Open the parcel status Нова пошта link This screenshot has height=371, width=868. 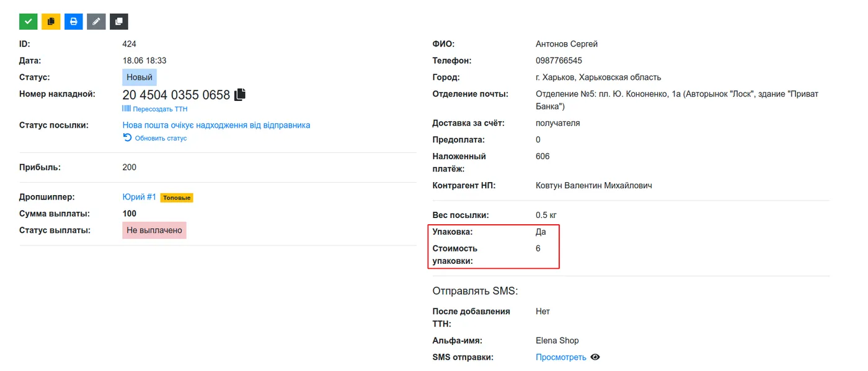click(x=216, y=125)
